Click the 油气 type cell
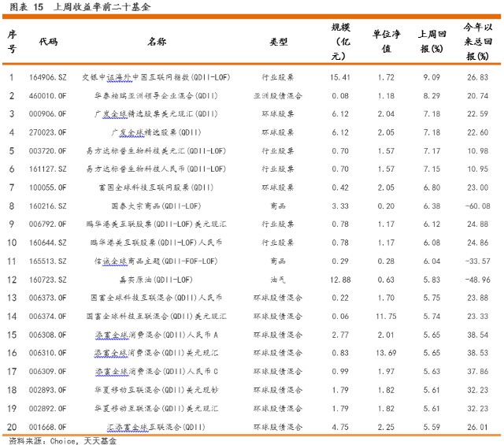This screenshot has width=504, height=445. coord(278,280)
